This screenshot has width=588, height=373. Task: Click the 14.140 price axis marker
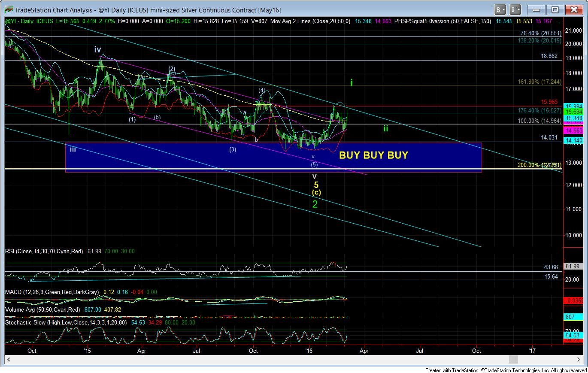(x=574, y=140)
